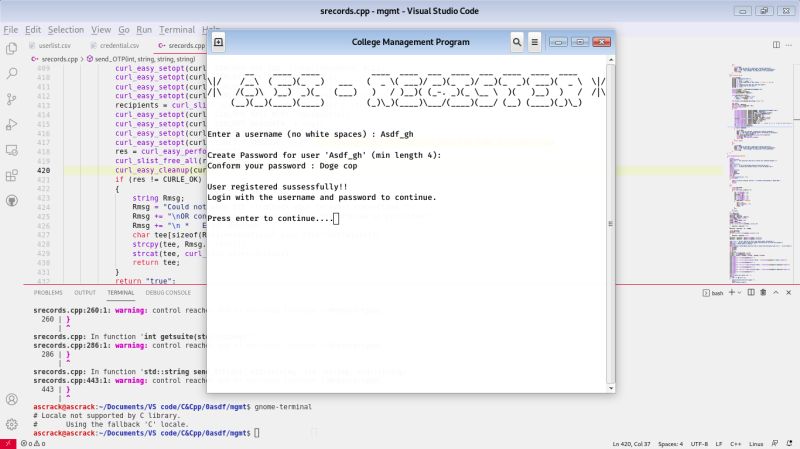
Task: Open the Extensions view
Action: point(11,176)
